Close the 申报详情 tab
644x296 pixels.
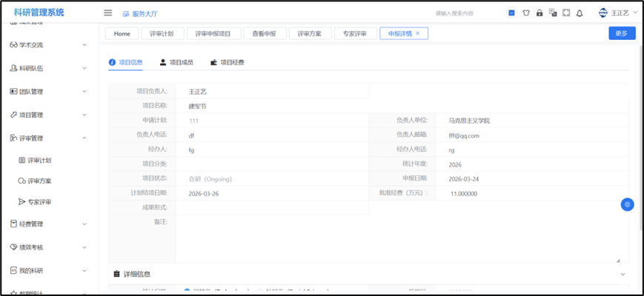coord(417,33)
